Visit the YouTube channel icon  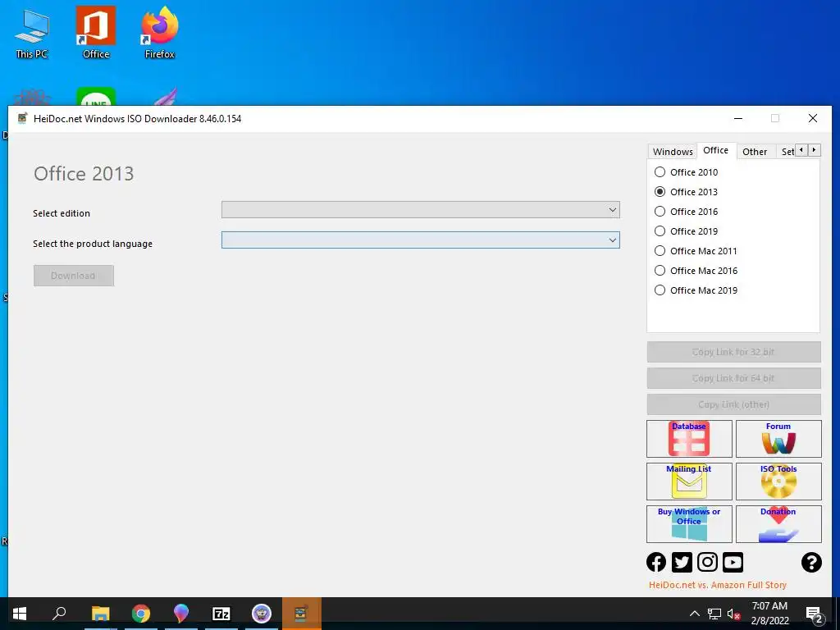(733, 562)
